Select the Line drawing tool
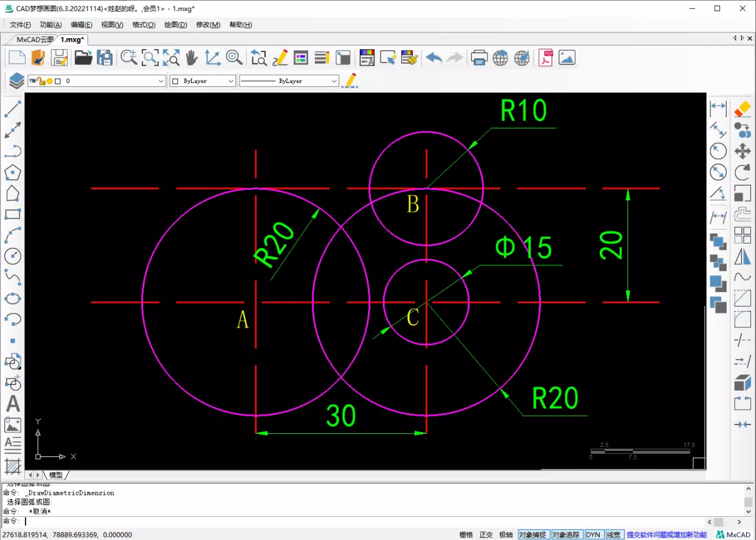 (13, 109)
